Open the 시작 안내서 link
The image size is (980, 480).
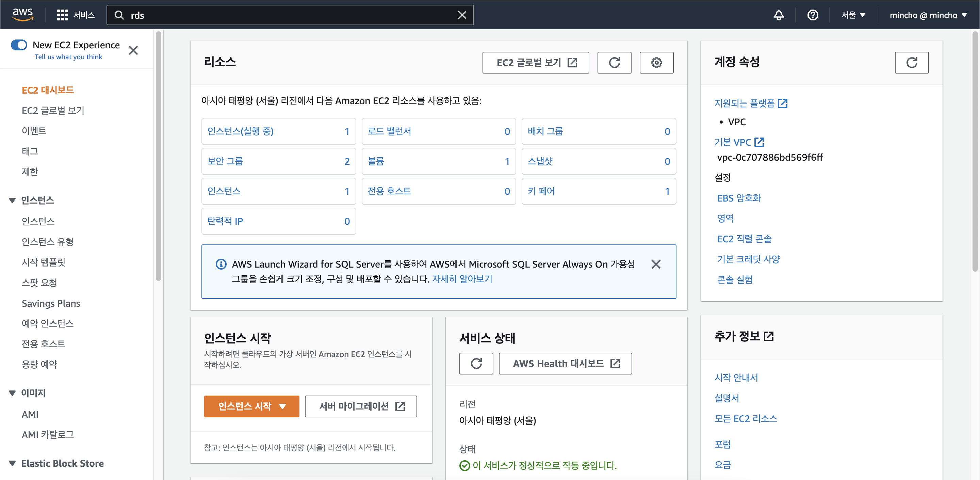coord(736,377)
